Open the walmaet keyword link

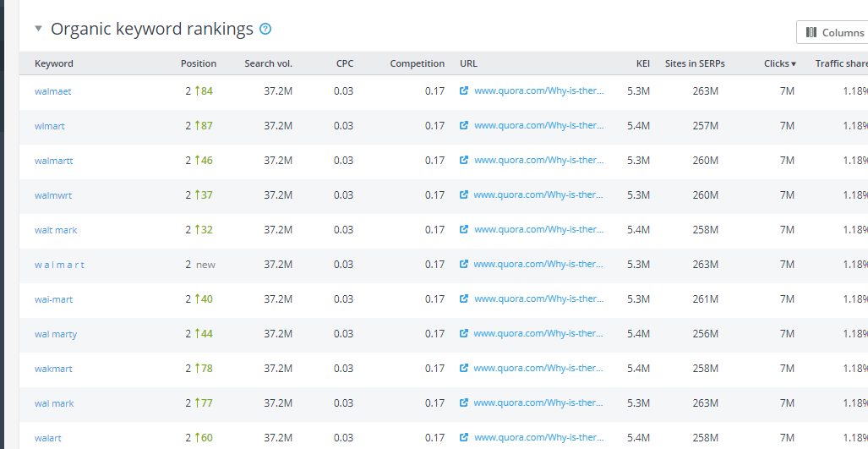(53, 91)
